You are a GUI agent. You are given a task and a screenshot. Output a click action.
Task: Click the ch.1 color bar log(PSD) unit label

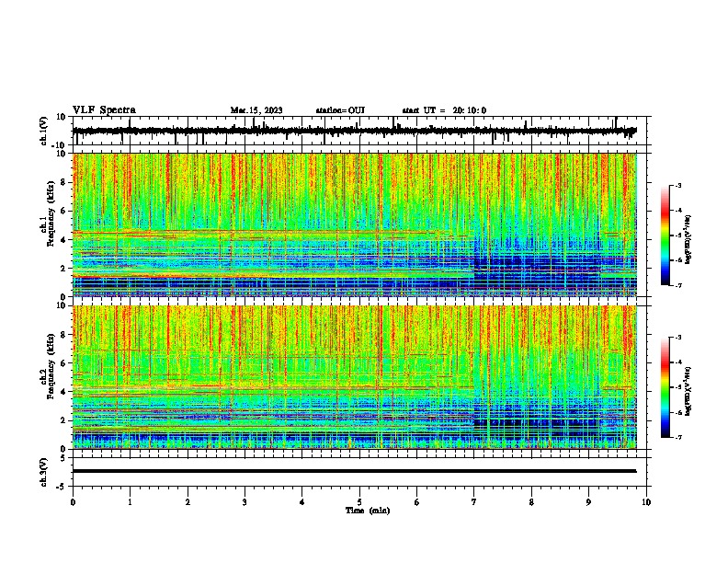tap(688, 239)
